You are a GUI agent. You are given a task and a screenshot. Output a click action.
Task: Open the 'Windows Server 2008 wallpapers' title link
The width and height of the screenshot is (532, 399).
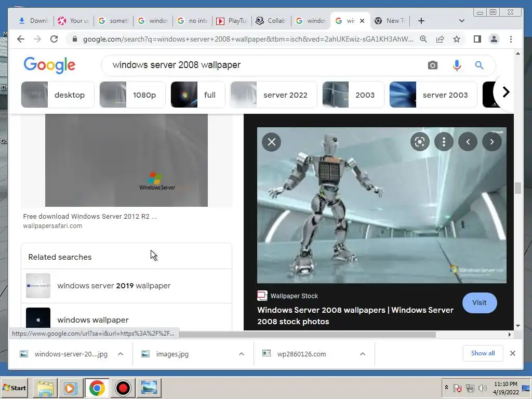pyautogui.click(x=355, y=315)
